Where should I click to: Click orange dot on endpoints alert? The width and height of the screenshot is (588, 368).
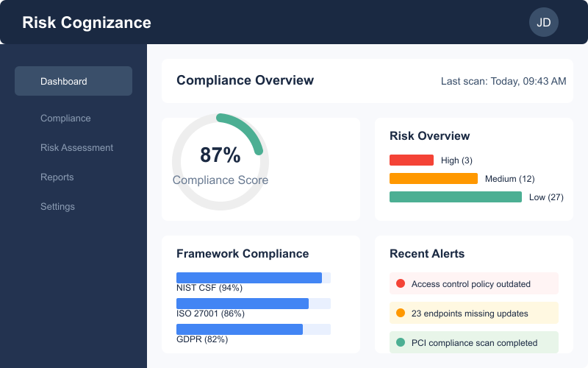point(401,313)
